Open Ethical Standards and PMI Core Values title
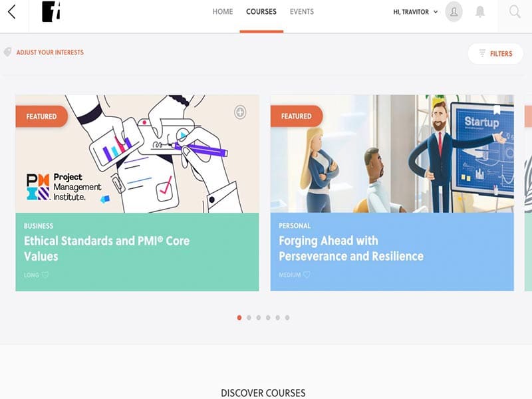This screenshot has height=399, width=532. pos(106,248)
